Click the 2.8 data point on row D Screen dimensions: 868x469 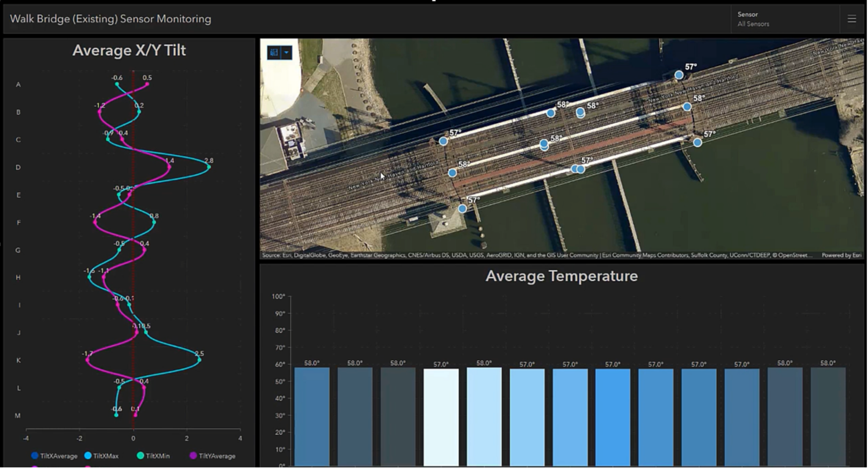pos(209,167)
